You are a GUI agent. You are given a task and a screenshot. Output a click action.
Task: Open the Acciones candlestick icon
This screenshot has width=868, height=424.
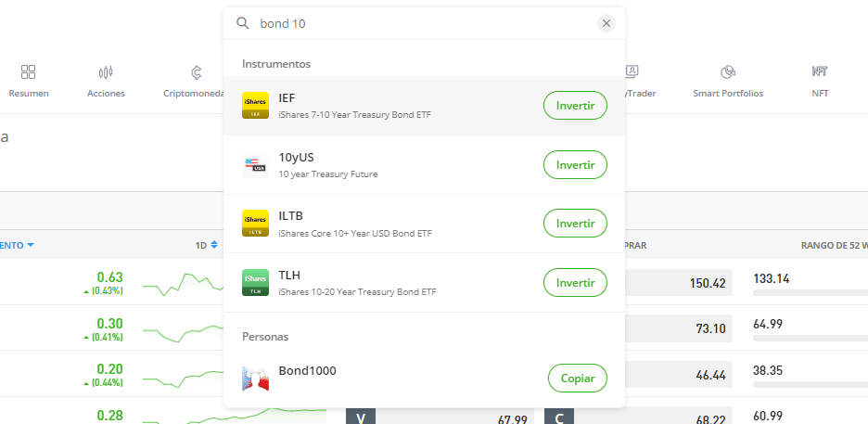106,72
